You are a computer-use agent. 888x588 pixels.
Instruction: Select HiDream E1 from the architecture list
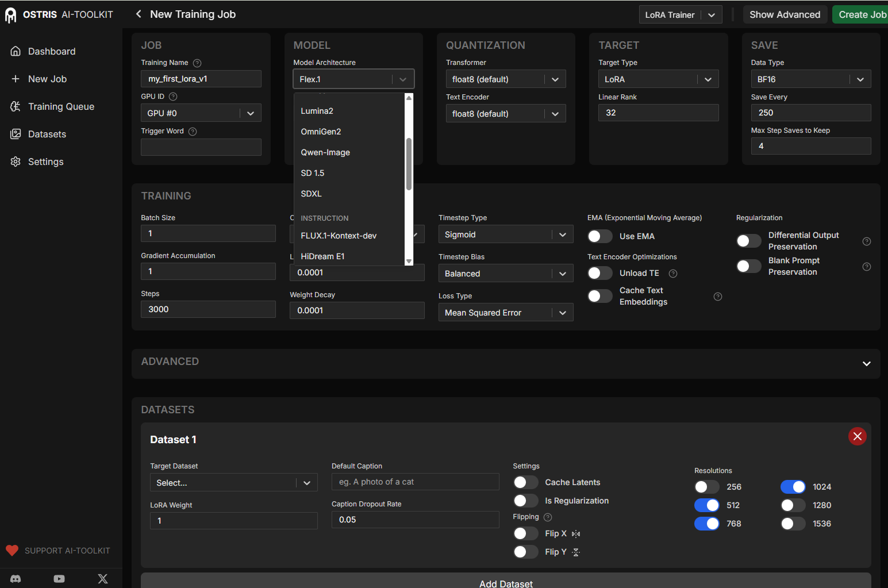(349, 256)
